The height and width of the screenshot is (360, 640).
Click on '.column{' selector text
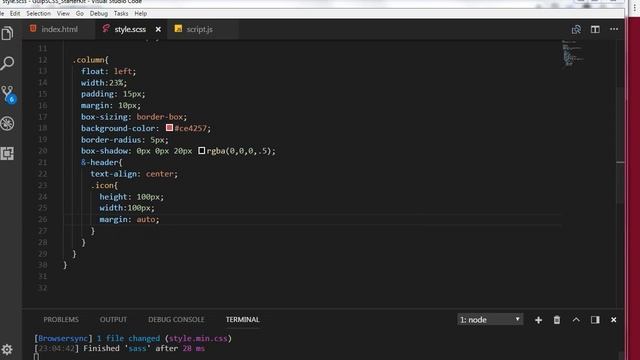(90, 60)
